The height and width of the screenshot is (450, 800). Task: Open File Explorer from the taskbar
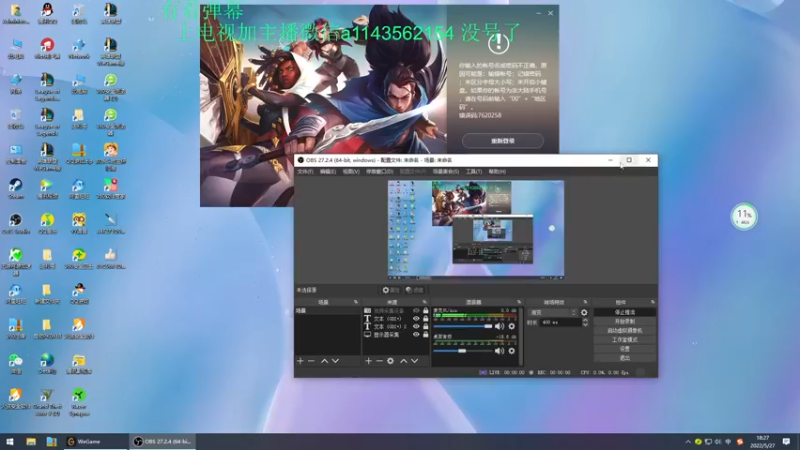click(31, 441)
